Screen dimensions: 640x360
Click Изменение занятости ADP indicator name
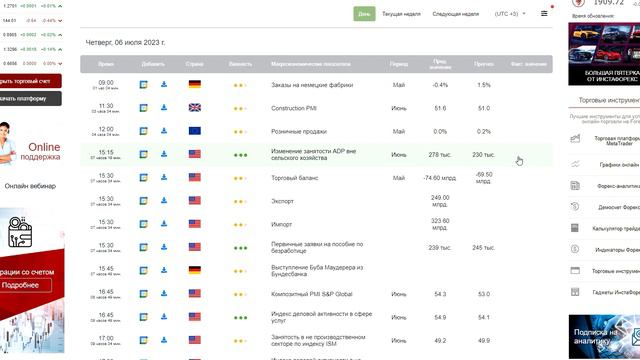tap(313, 154)
